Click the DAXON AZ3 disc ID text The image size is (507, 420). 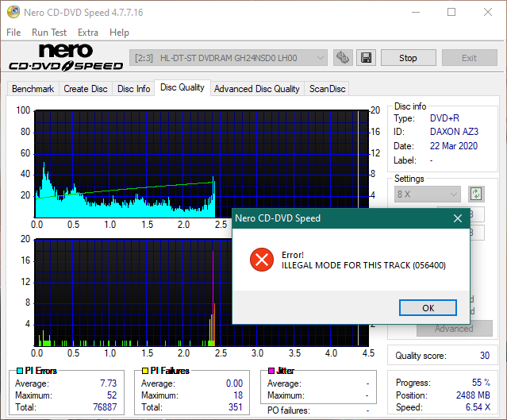454,132
